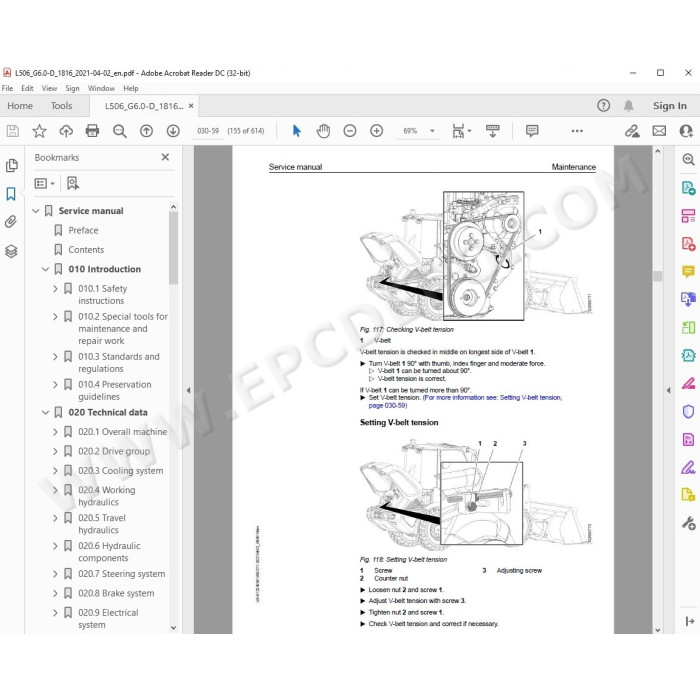
Task: Switch to the Tools tab
Action: pyautogui.click(x=61, y=106)
